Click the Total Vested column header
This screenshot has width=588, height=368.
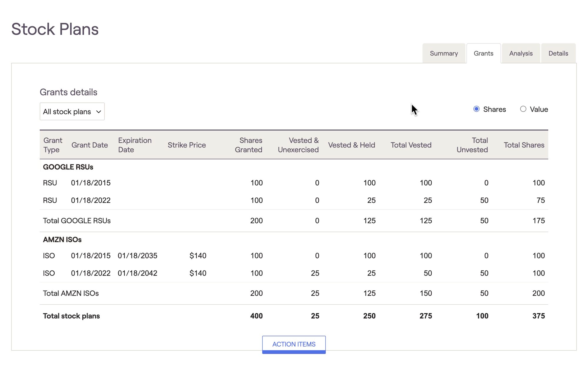click(411, 145)
